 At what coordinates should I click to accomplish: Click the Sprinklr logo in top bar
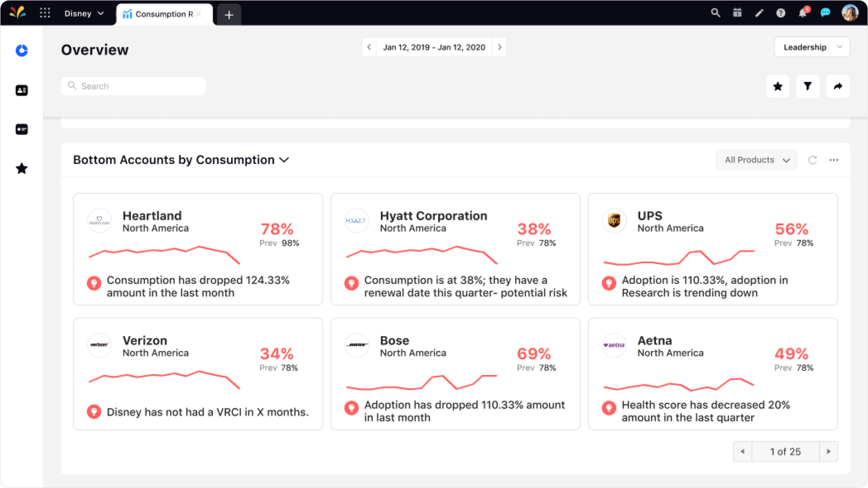click(17, 13)
